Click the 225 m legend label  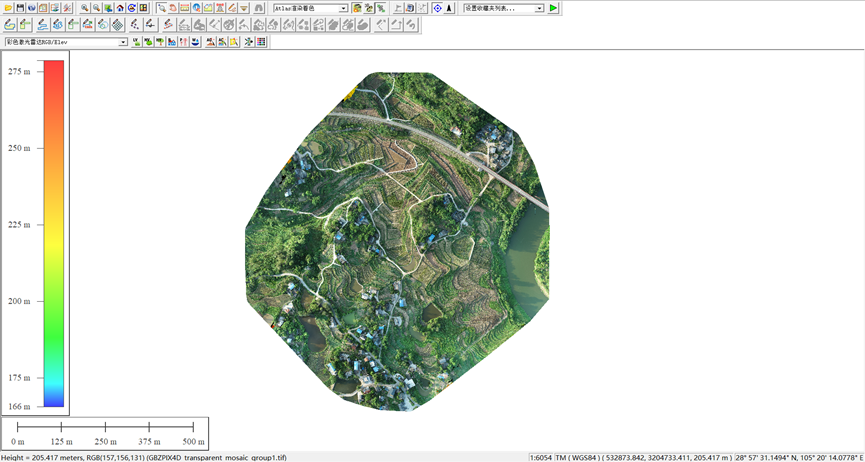[18, 225]
